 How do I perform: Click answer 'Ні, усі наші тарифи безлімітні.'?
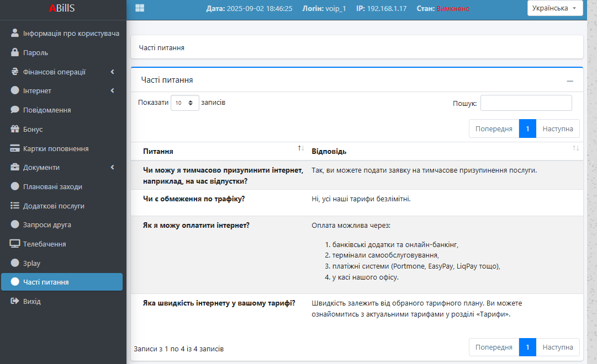tap(361, 199)
